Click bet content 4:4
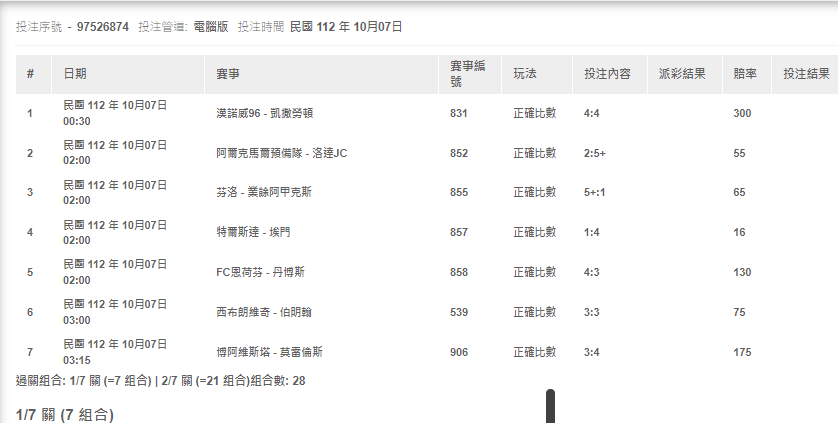 [592, 113]
